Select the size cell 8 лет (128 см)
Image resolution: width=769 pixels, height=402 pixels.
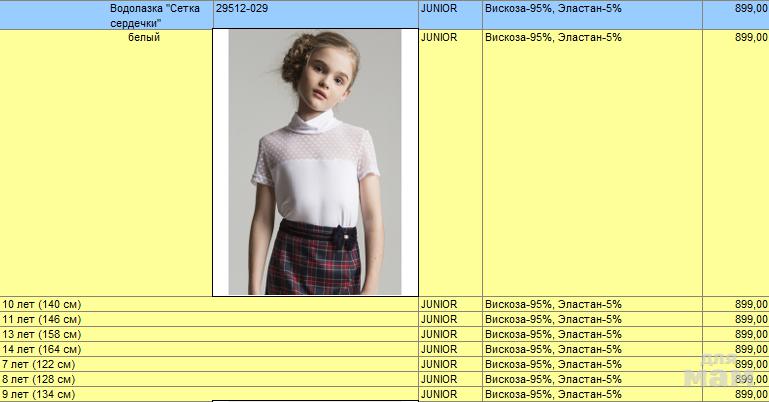(x=40, y=379)
